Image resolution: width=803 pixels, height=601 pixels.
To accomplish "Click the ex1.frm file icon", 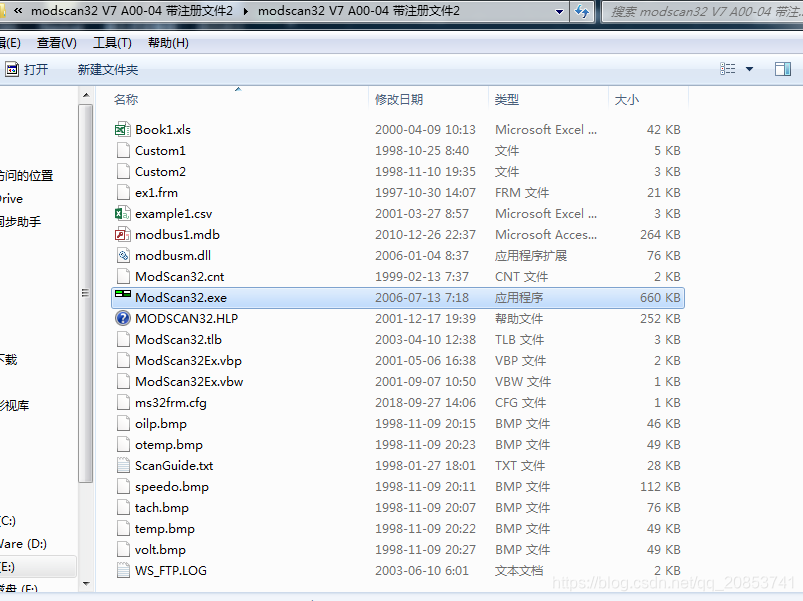I will pyautogui.click(x=122, y=192).
